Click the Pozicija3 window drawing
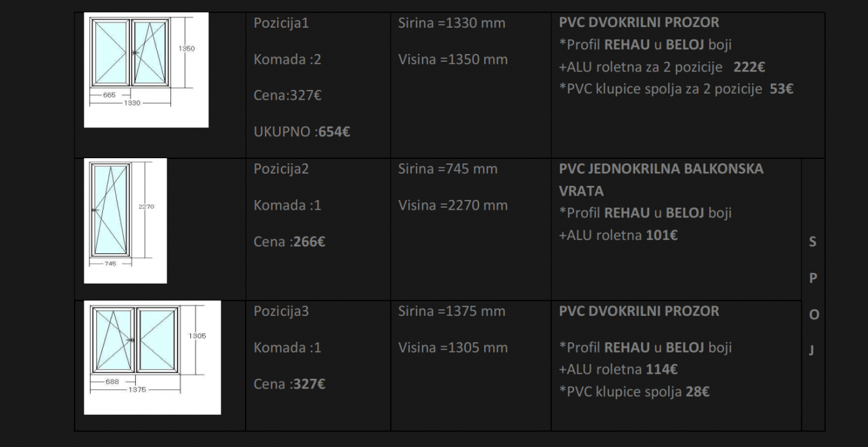The height and width of the screenshot is (447, 868). [152, 357]
